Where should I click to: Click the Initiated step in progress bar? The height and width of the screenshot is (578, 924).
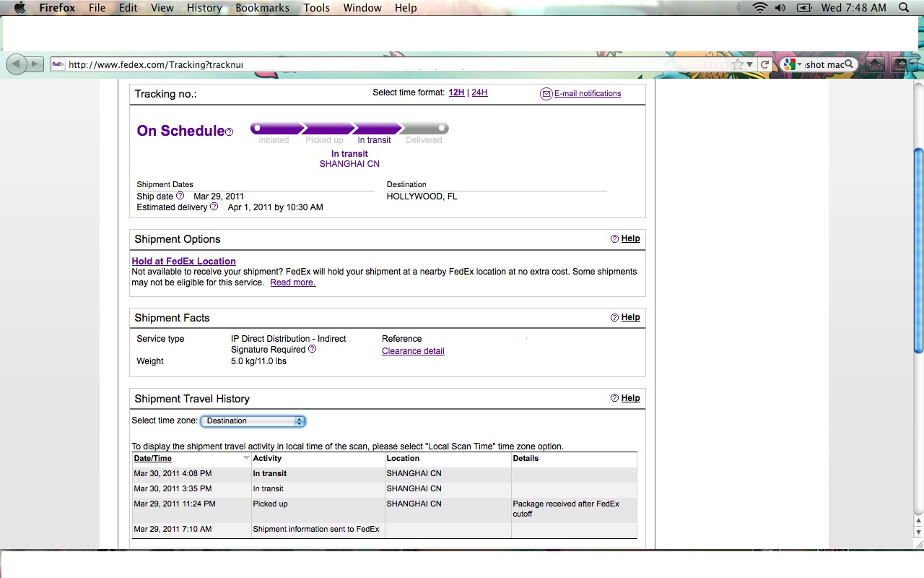coord(274,140)
